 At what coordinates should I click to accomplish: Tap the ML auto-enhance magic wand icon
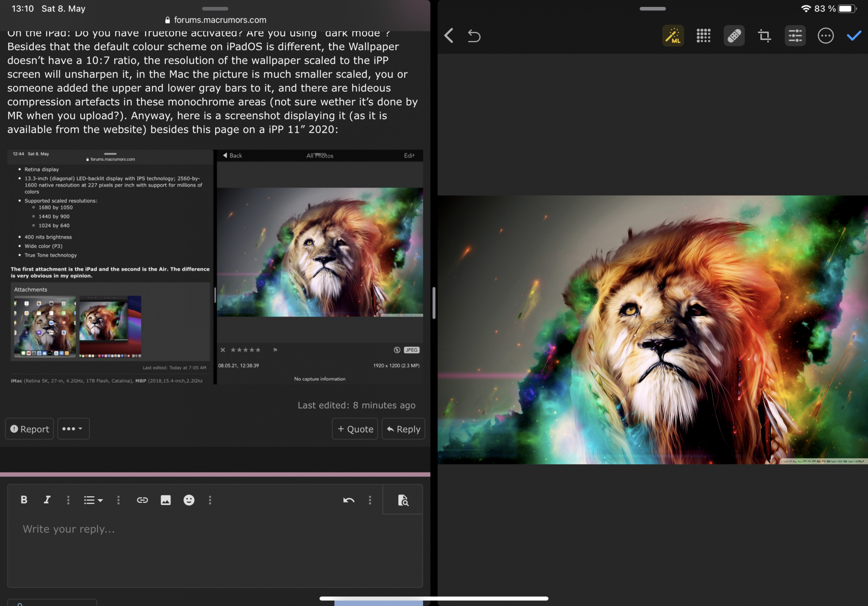673,36
